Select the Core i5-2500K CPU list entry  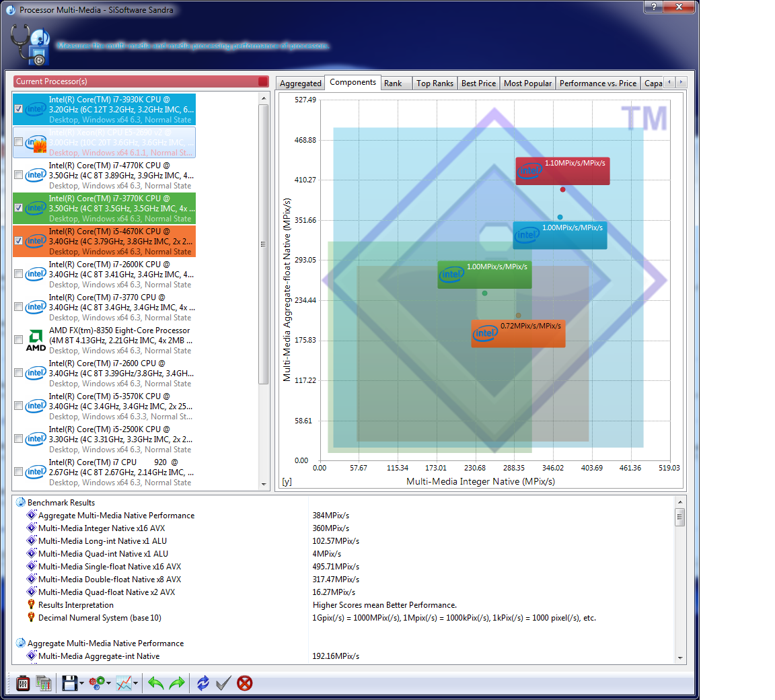(x=104, y=439)
